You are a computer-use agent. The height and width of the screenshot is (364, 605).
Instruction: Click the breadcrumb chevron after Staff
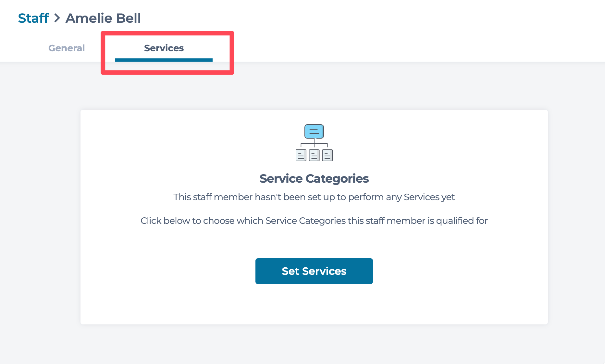tap(57, 18)
